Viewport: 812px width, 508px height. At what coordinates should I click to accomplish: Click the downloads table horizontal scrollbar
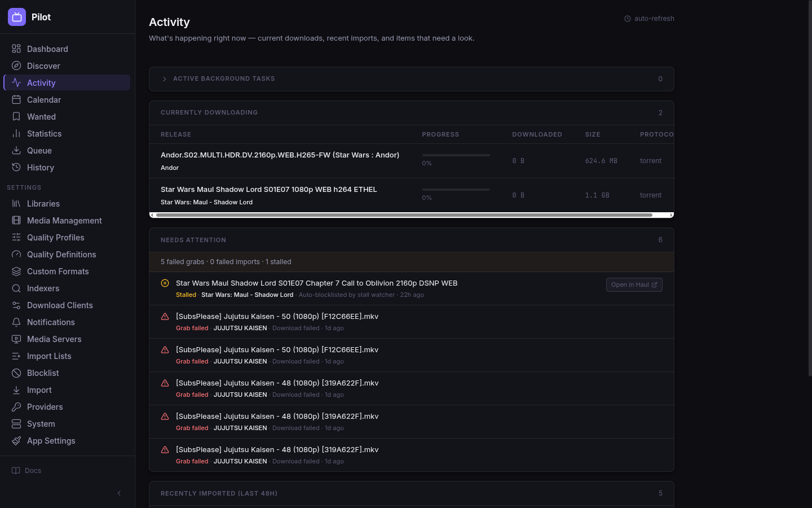coord(404,215)
